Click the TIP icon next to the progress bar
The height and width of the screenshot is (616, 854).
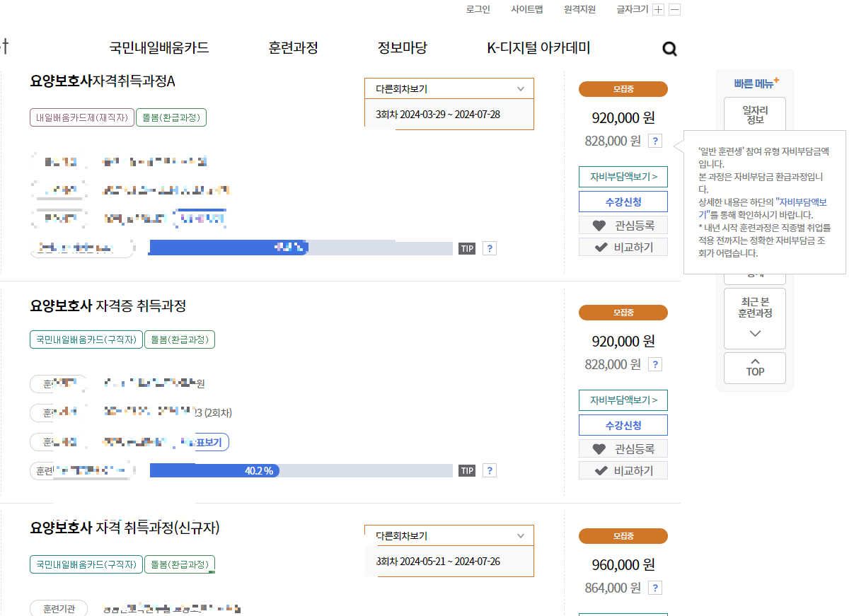point(467,248)
